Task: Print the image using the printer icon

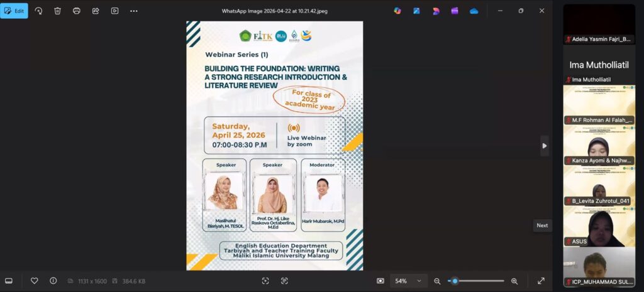Action: pos(76,11)
